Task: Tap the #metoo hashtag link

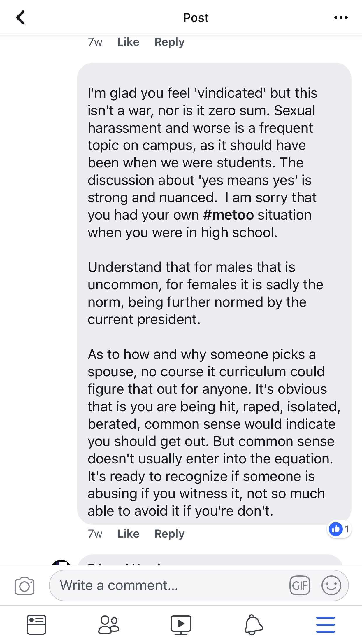Action: pos(228,215)
